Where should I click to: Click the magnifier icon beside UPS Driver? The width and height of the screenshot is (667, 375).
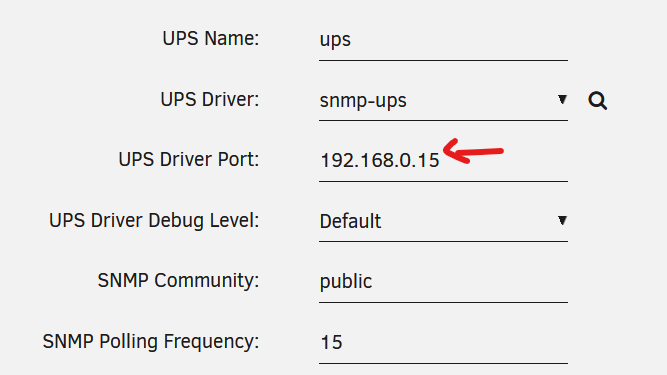pos(597,101)
